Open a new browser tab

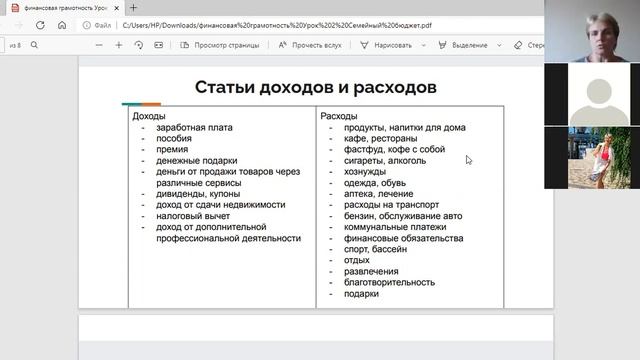(133, 8)
